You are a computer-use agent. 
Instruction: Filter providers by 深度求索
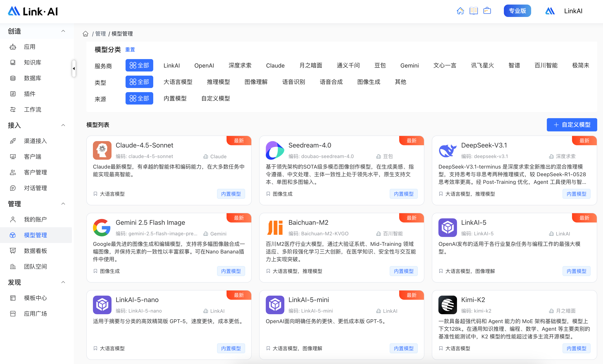coord(240,65)
